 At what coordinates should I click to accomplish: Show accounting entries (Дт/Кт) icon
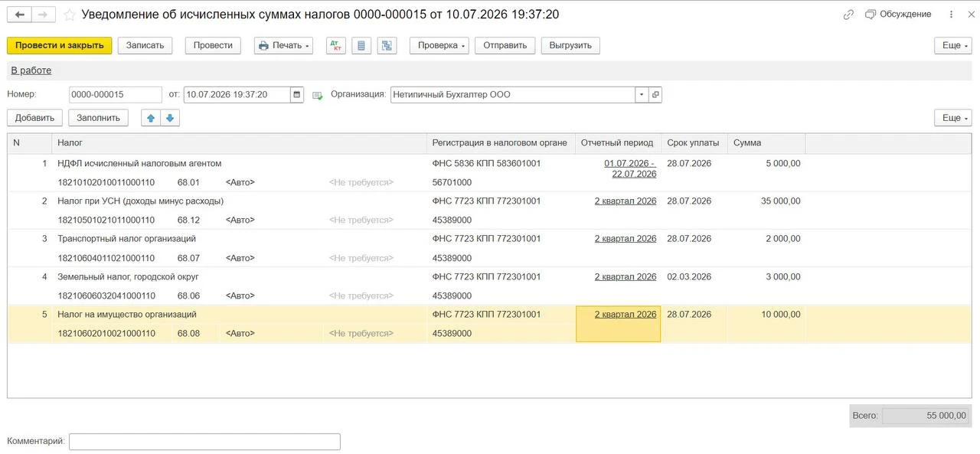[x=336, y=45]
